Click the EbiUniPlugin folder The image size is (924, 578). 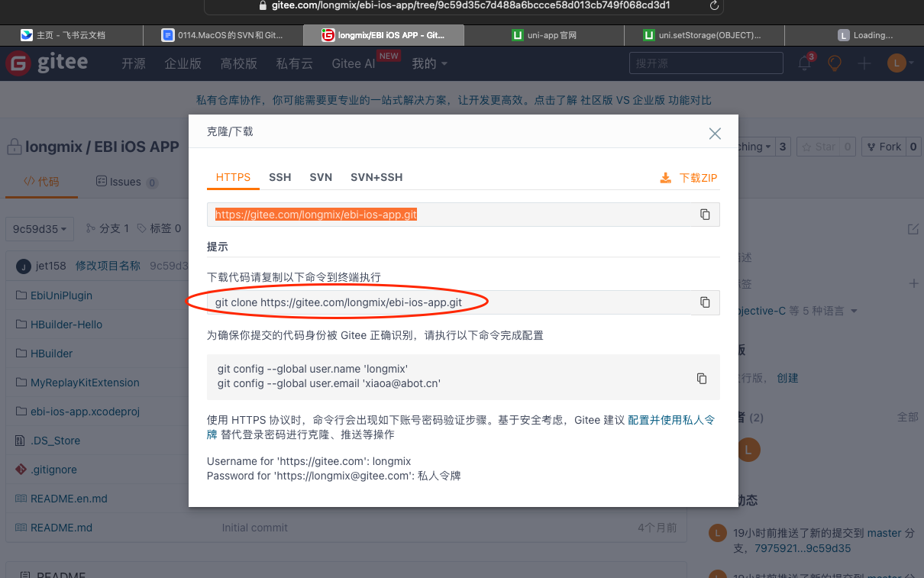pos(61,295)
